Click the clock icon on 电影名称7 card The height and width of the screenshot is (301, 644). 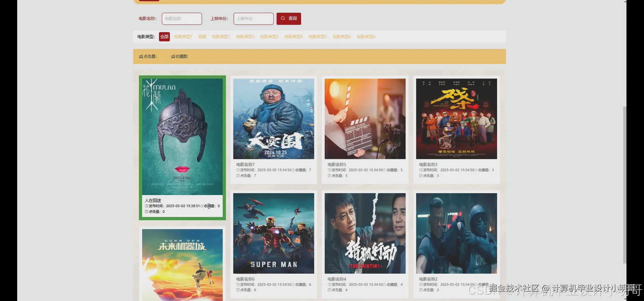point(238,170)
